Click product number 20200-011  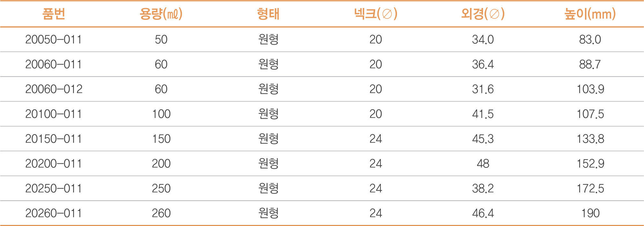[54, 164]
